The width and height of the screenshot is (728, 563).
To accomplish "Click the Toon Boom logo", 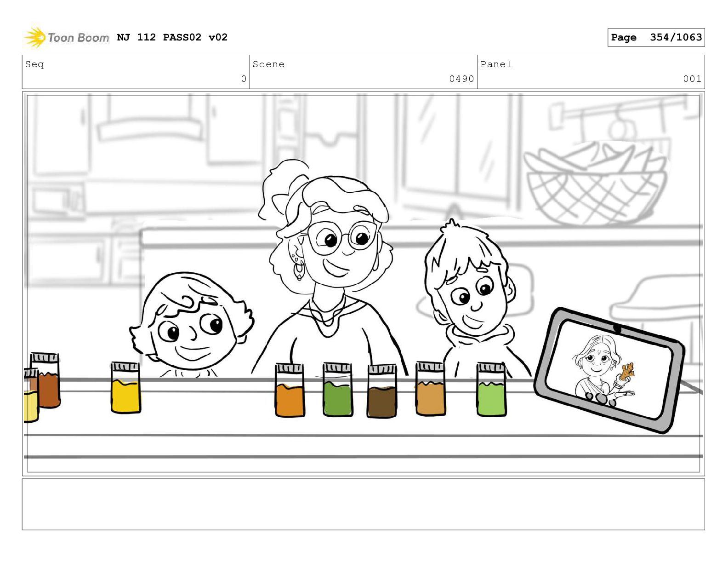I will (67, 37).
